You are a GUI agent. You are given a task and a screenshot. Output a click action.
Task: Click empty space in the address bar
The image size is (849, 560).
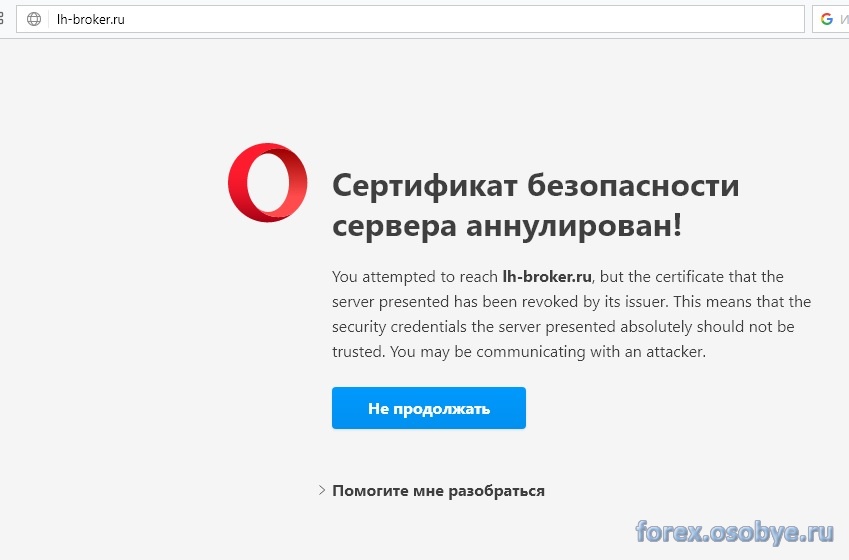(450, 19)
